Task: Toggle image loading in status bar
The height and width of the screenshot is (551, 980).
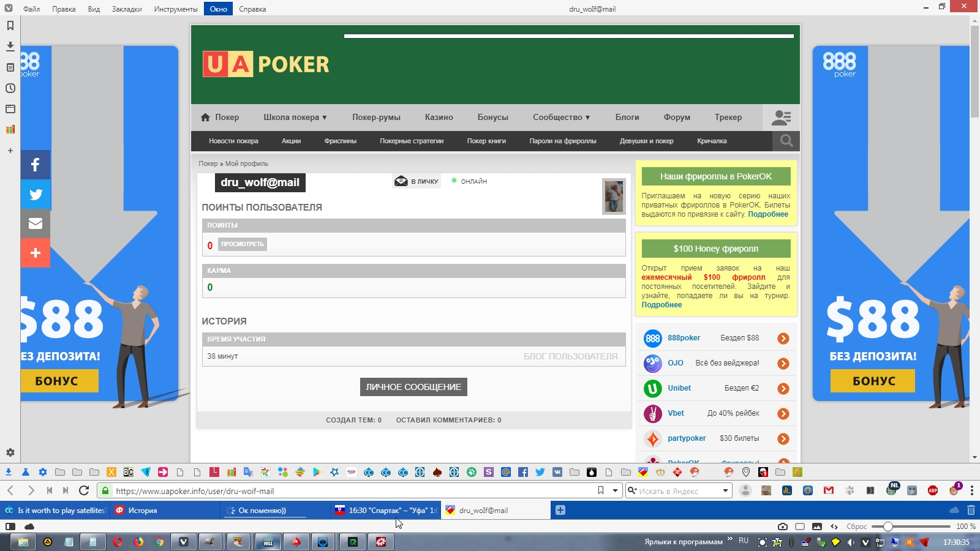Action: pyautogui.click(x=817, y=527)
